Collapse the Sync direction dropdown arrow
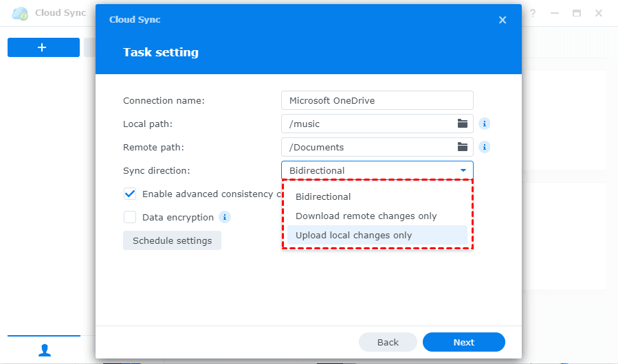The image size is (618, 364). coord(463,170)
